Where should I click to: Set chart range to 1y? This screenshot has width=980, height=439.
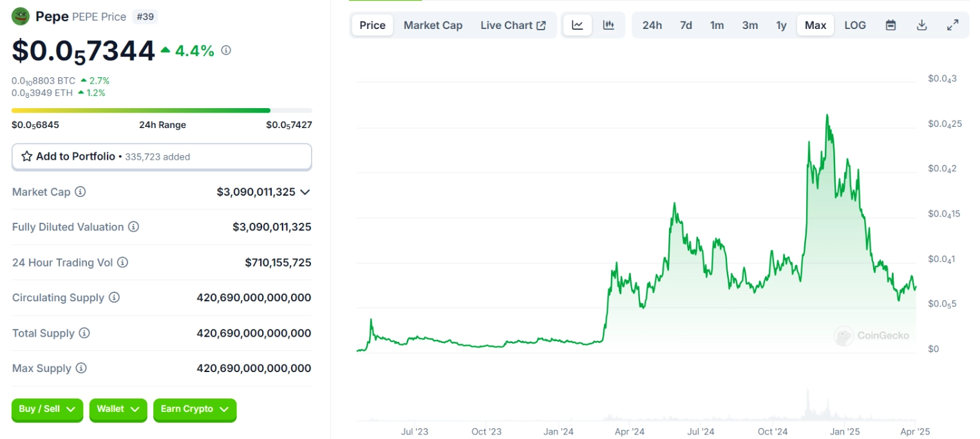click(x=781, y=25)
